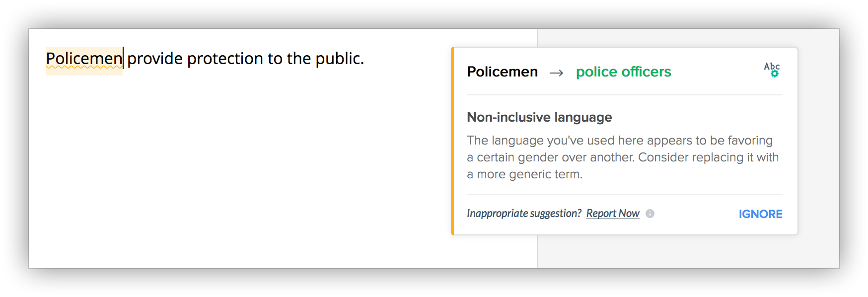Click the 'Non-inclusive language' heading
The width and height of the screenshot is (868, 297).
[x=539, y=117]
